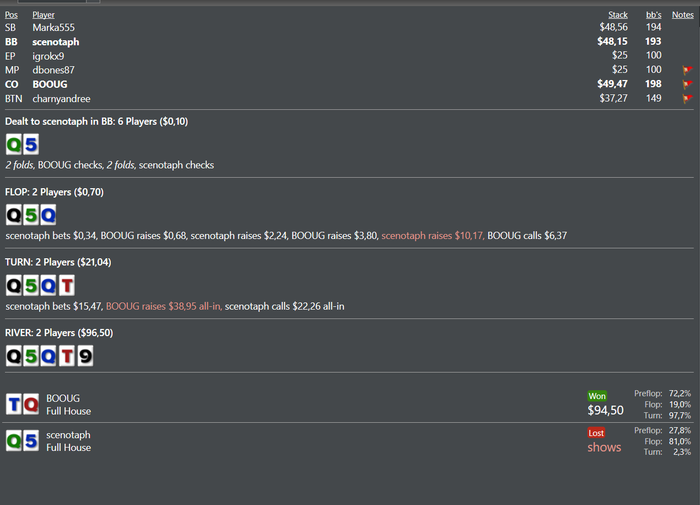Viewport: 700px width, 505px height.
Task: Click scenotaph's $10,17 raise on the flop
Action: click(432, 235)
